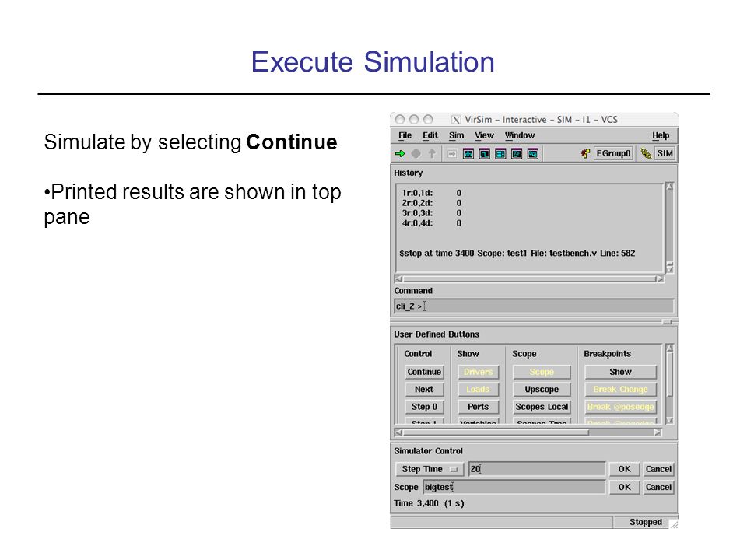Click the yellow Scope button
Screen dimensions: 747x560
(542, 372)
